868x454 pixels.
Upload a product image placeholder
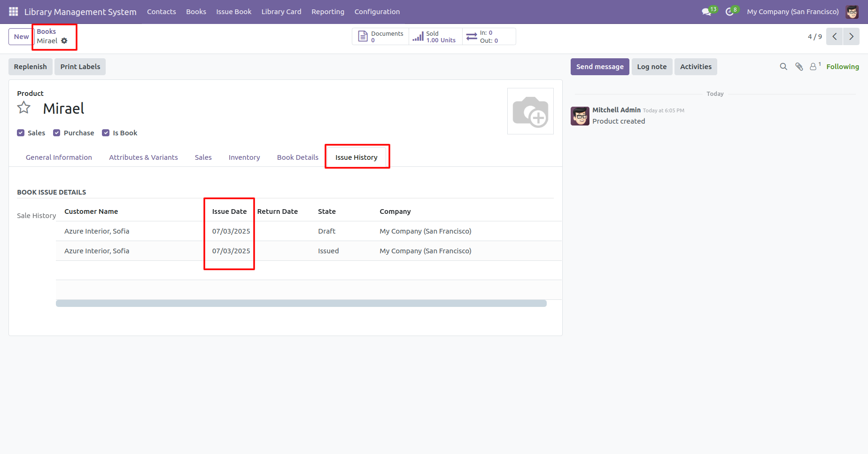tap(530, 111)
